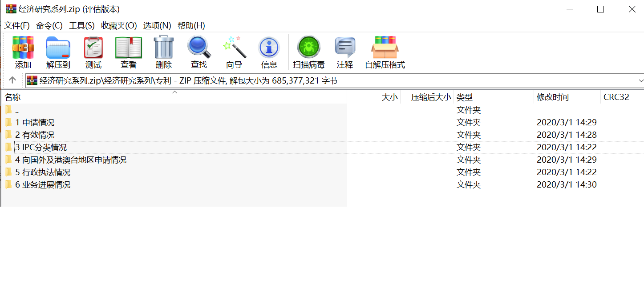Select the '6 业务进展情况' folder name

(43, 184)
